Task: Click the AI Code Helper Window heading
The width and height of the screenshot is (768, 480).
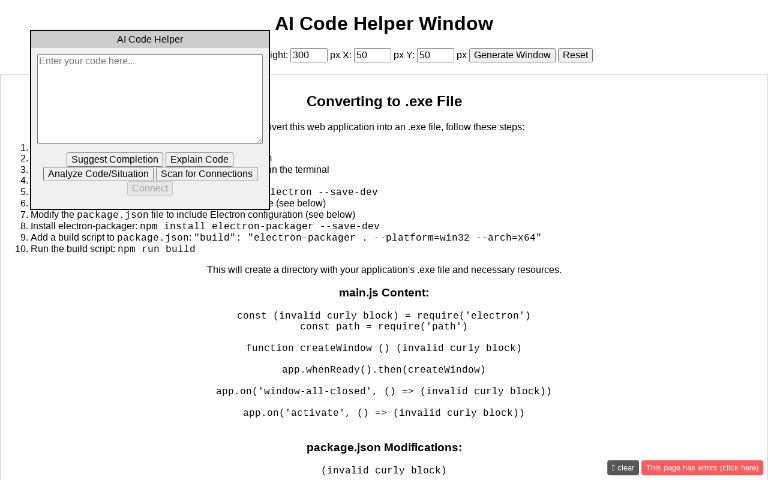Action: [384, 24]
